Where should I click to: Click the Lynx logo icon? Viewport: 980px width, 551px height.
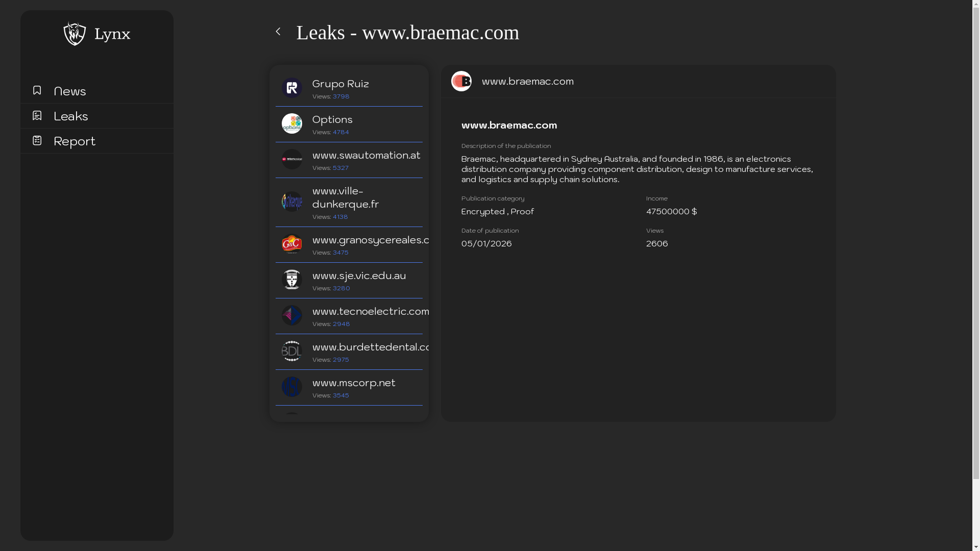75,34
